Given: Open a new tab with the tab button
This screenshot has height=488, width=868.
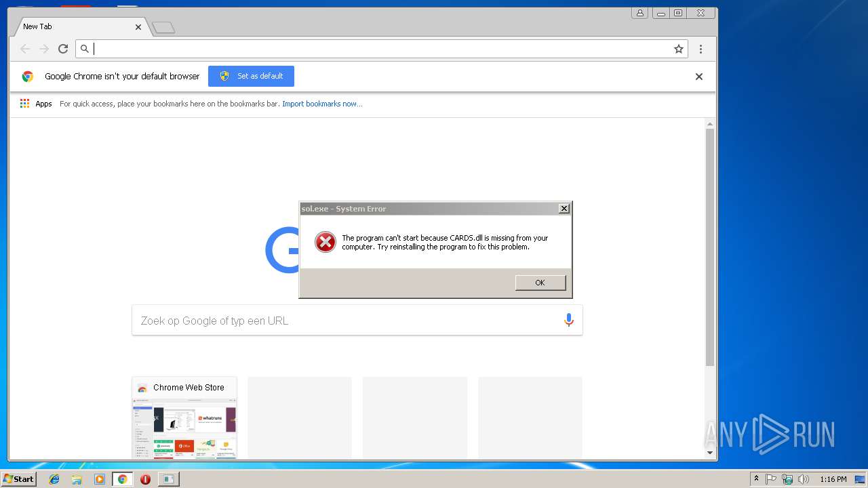Looking at the screenshot, I should click(x=163, y=28).
